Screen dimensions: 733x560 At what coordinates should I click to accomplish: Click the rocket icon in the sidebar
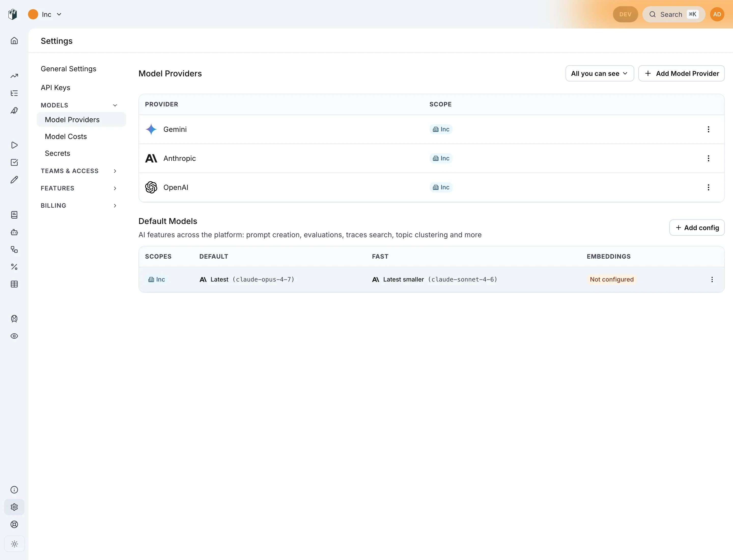pos(14,111)
